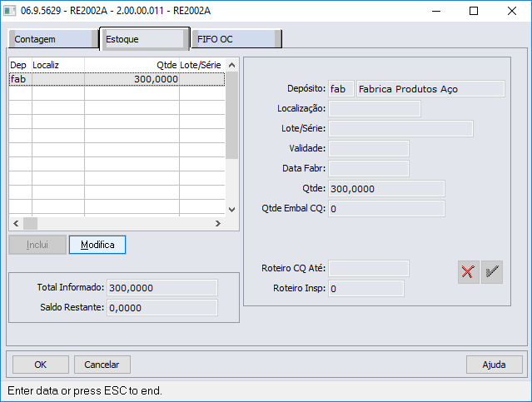532x402 pixels.
Task: Switch to the Contagem tab
Action: click(x=53, y=39)
